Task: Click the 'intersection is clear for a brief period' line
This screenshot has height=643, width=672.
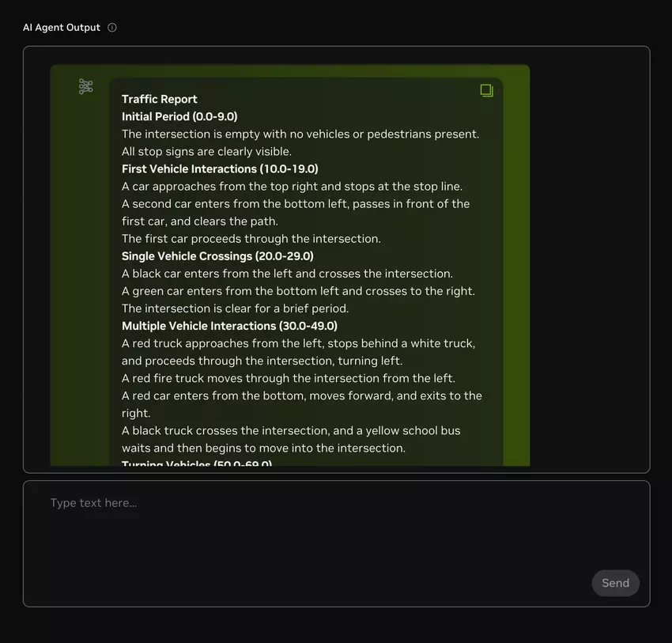Action: pyautogui.click(x=235, y=308)
